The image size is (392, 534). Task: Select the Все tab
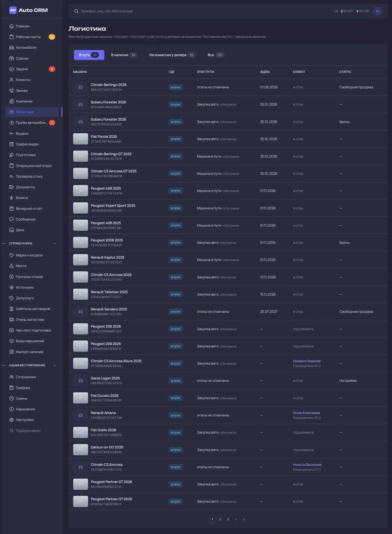[x=216, y=55]
